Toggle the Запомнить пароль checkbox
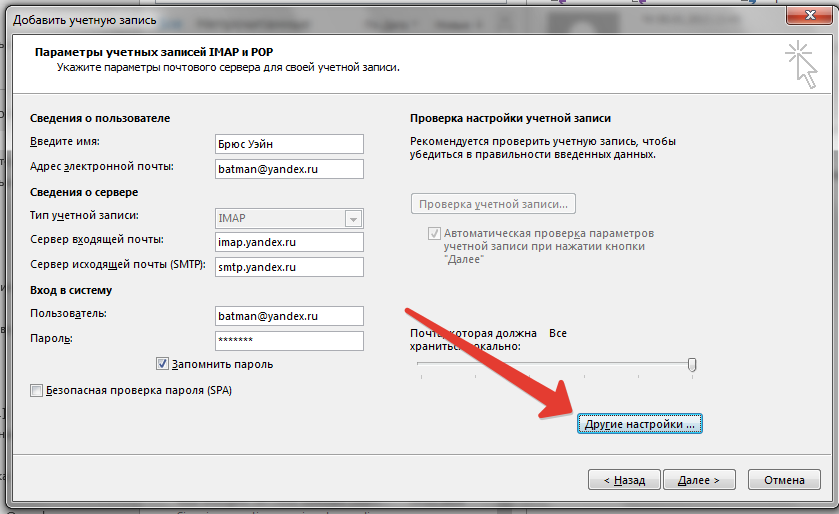839x514 pixels. pos(163,364)
